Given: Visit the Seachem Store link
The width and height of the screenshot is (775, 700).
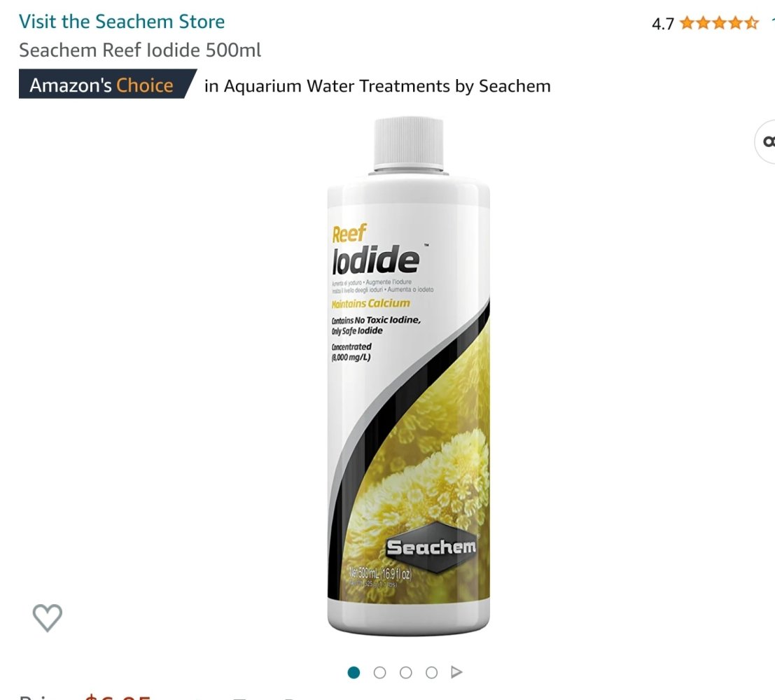Looking at the screenshot, I should click(x=122, y=22).
